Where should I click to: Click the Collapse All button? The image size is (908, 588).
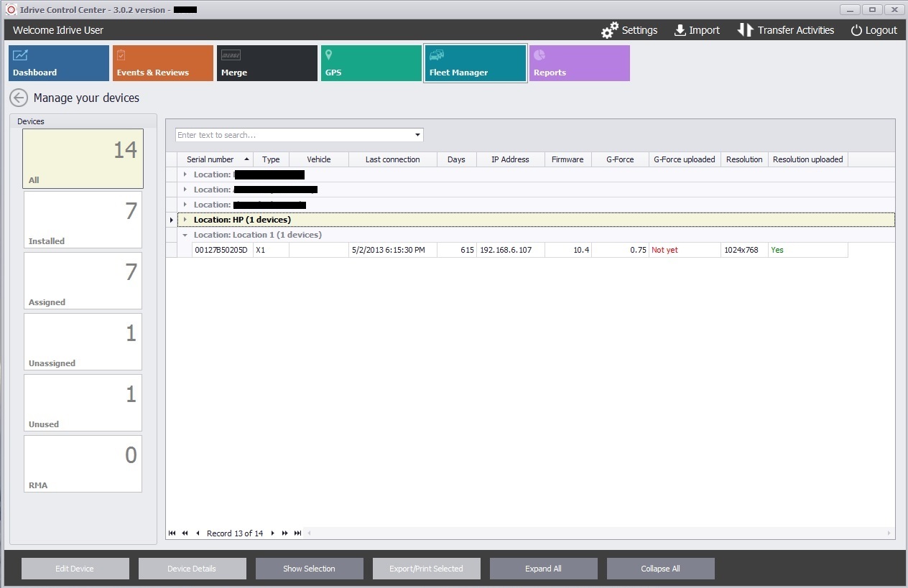click(660, 569)
